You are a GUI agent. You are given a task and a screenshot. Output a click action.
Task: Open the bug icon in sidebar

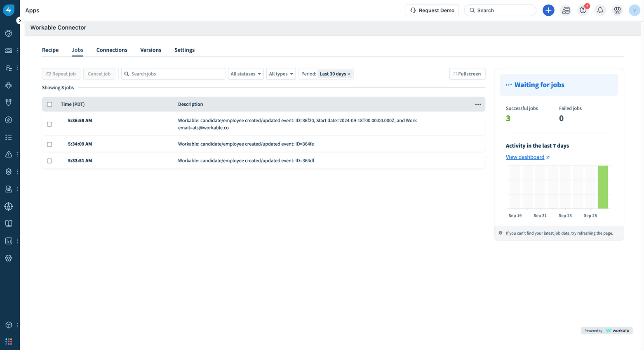[9, 85]
